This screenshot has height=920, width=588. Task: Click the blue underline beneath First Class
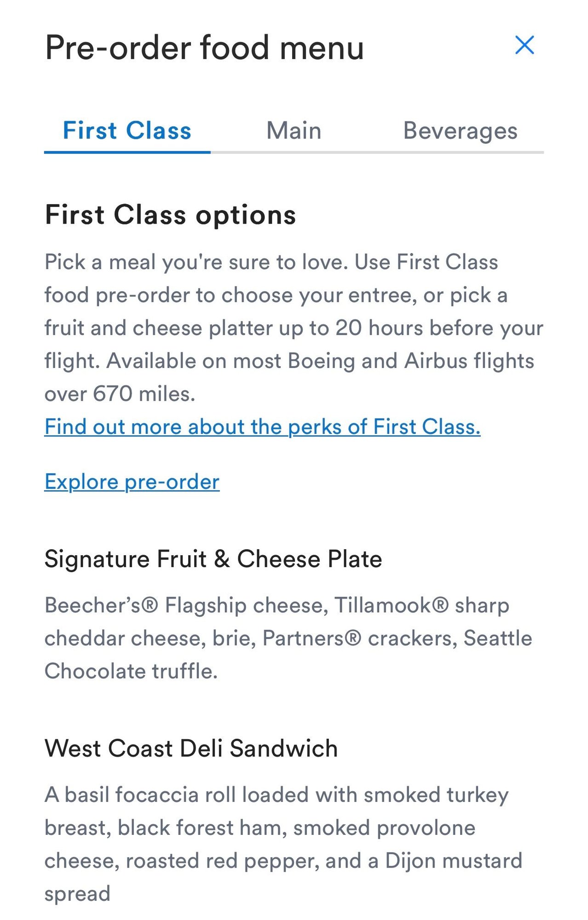coord(127,152)
